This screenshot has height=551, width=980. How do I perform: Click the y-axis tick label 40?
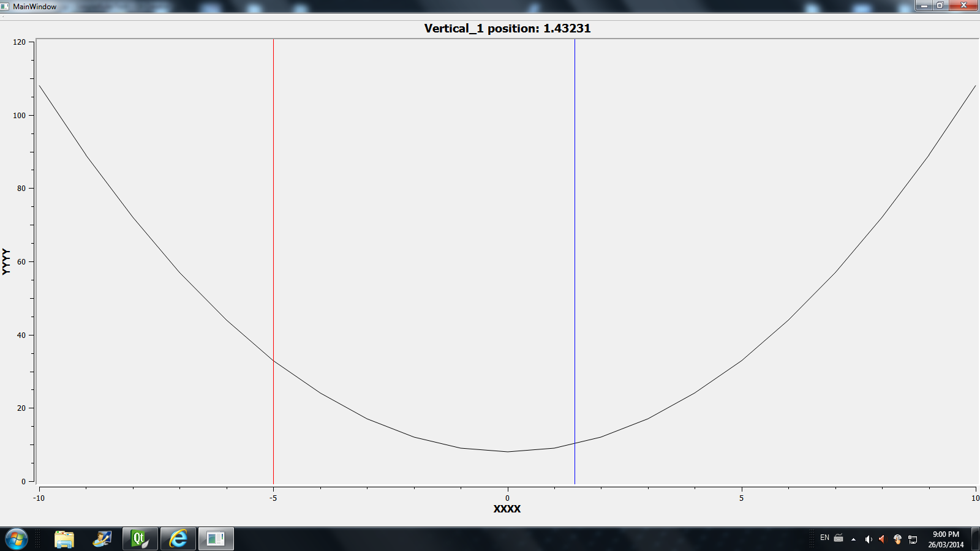point(21,335)
